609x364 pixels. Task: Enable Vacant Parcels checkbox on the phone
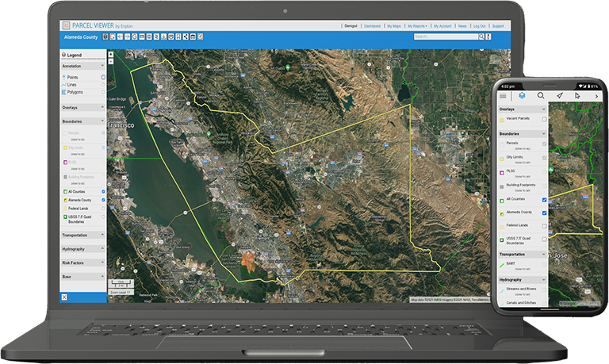pos(544,119)
